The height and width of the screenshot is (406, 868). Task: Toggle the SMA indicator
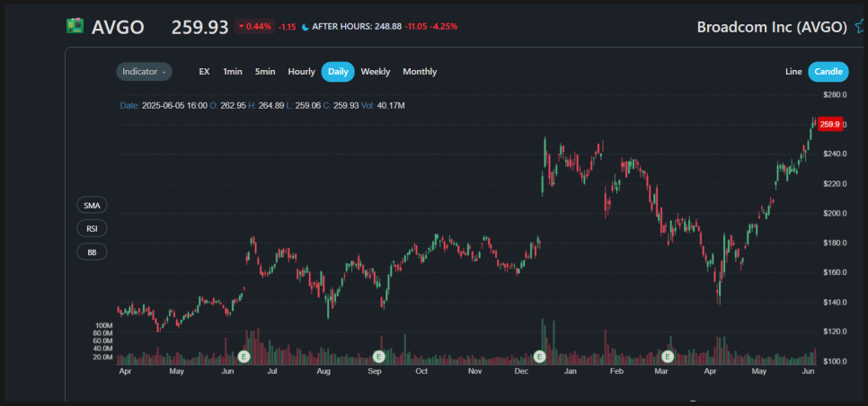coord(92,205)
